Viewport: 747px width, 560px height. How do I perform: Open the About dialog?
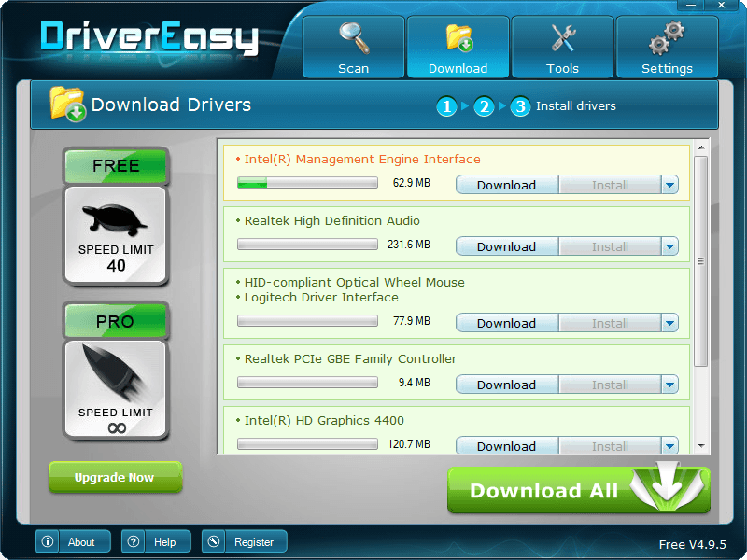point(73,541)
